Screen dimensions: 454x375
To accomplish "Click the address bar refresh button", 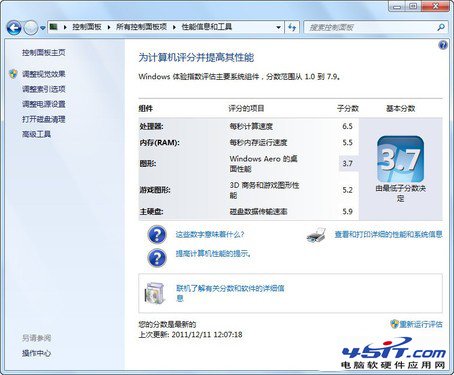I will coord(292,27).
